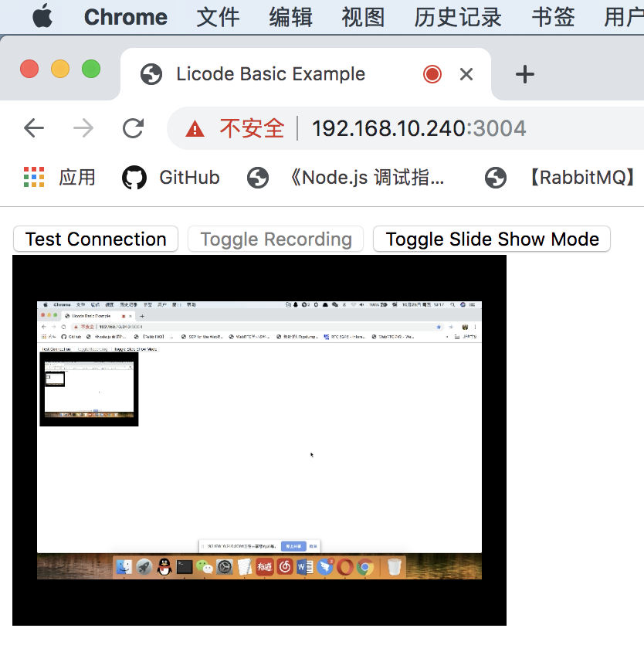This screenshot has height=669, width=644.
Task: Open the 书签 menu
Action: (x=553, y=17)
